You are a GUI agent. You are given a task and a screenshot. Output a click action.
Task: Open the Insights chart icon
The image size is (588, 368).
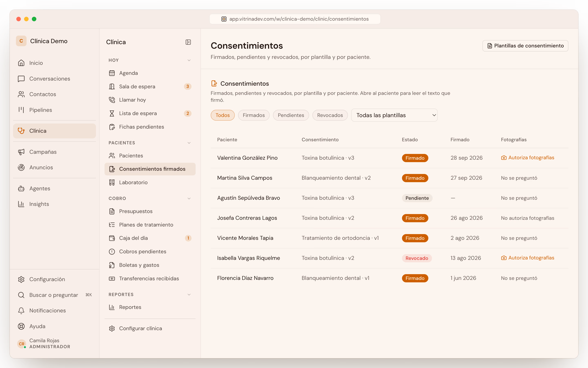coord(21,204)
